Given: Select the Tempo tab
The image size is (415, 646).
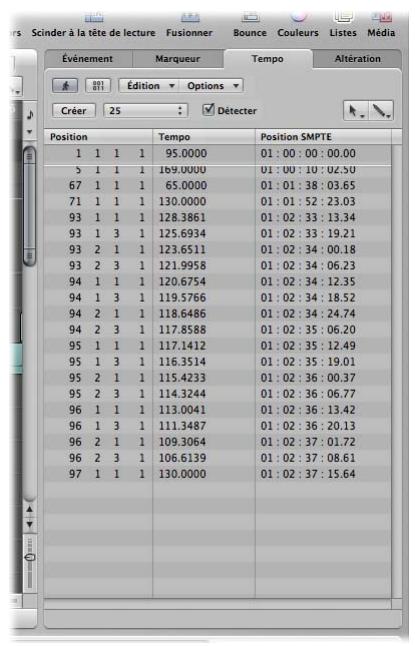Looking at the screenshot, I should pyautogui.click(x=267, y=59).
